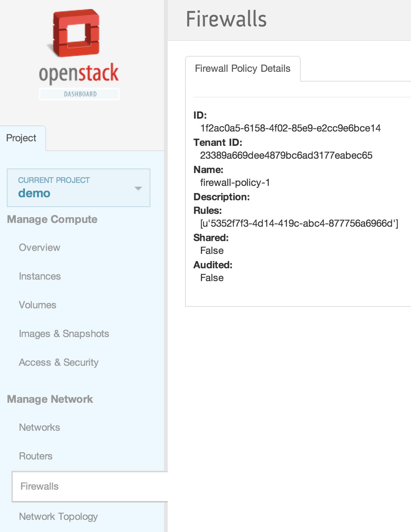Screen dimensions: 411x532
Task: Expand the current project dropdown arrow
Action: click(x=138, y=188)
